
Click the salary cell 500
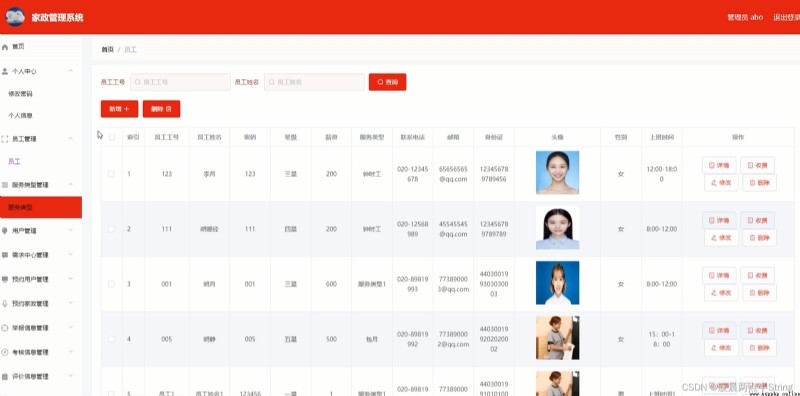[x=331, y=339]
